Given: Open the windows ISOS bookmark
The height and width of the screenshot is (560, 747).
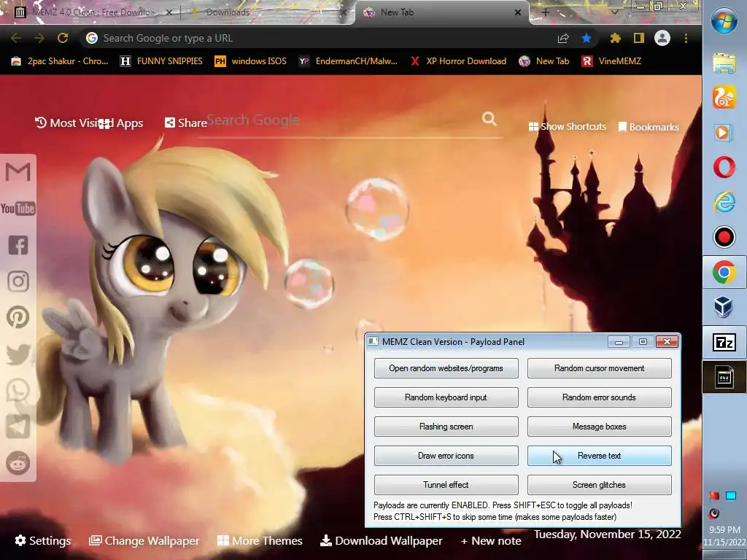Looking at the screenshot, I should (251, 61).
